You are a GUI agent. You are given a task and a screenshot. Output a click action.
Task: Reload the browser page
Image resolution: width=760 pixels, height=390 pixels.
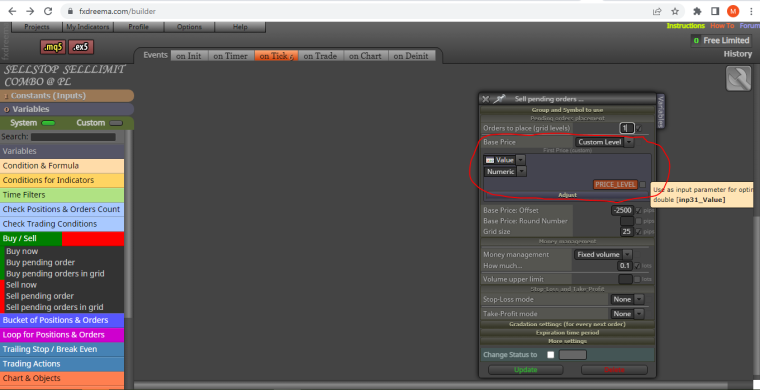(48, 11)
